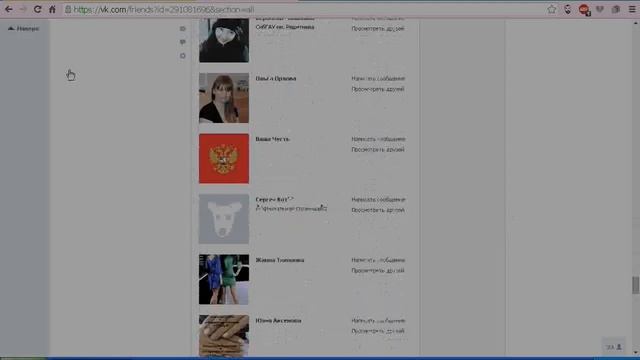Open the friend name beside the dog avatar

tap(275, 200)
